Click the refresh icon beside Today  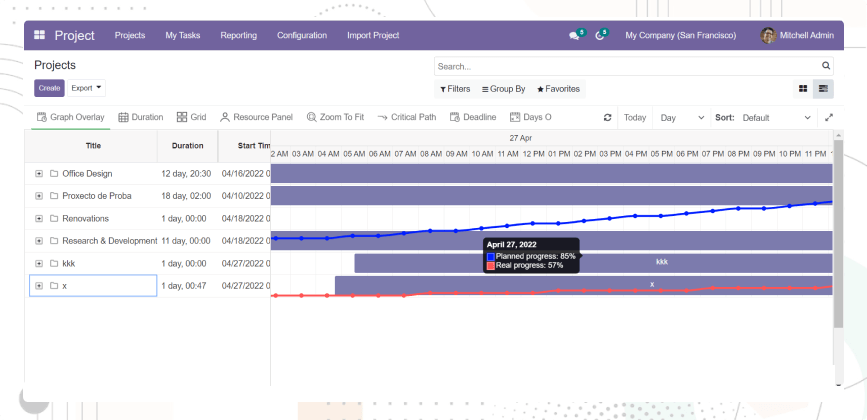coord(607,118)
